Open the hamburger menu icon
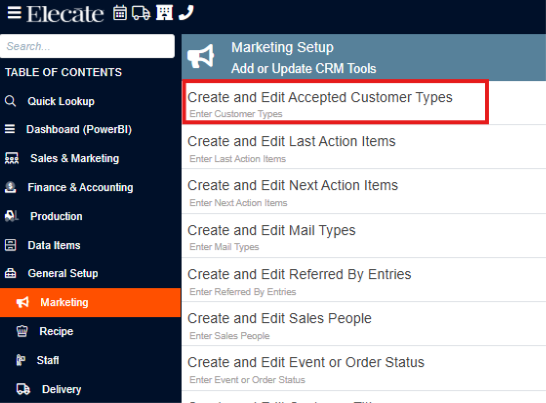The image size is (546, 403). [14, 13]
